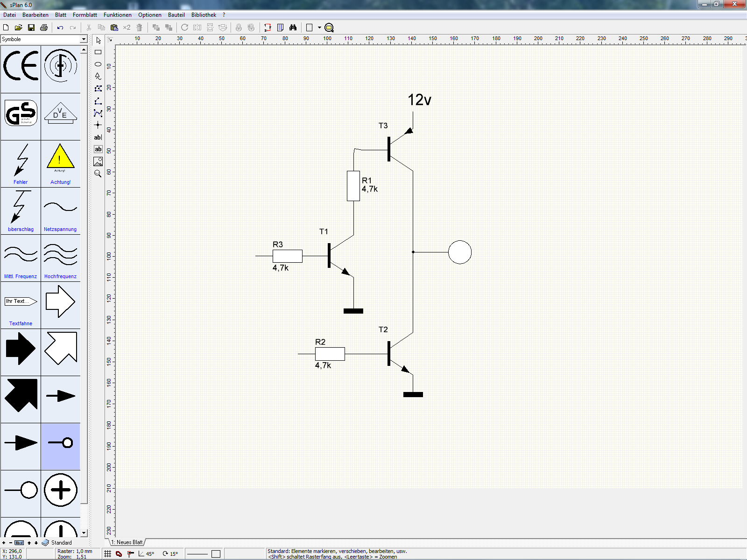This screenshot has width=747, height=560.
Task: Print the sheet with the printer icon
Action: [x=44, y=28]
